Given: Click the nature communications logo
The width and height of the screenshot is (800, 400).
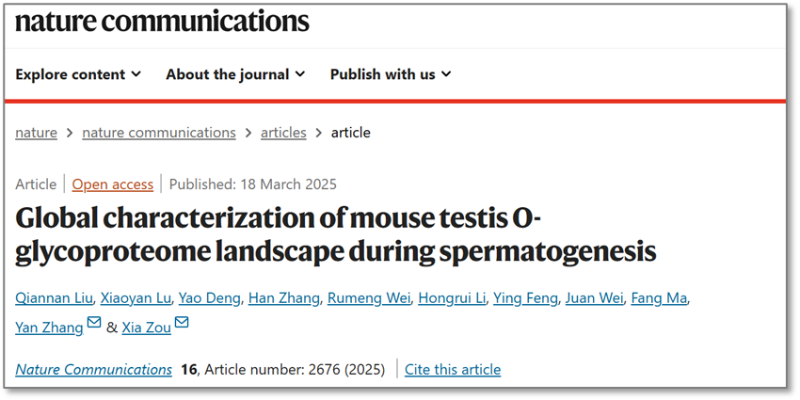Looking at the screenshot, I should coord(162,21).
